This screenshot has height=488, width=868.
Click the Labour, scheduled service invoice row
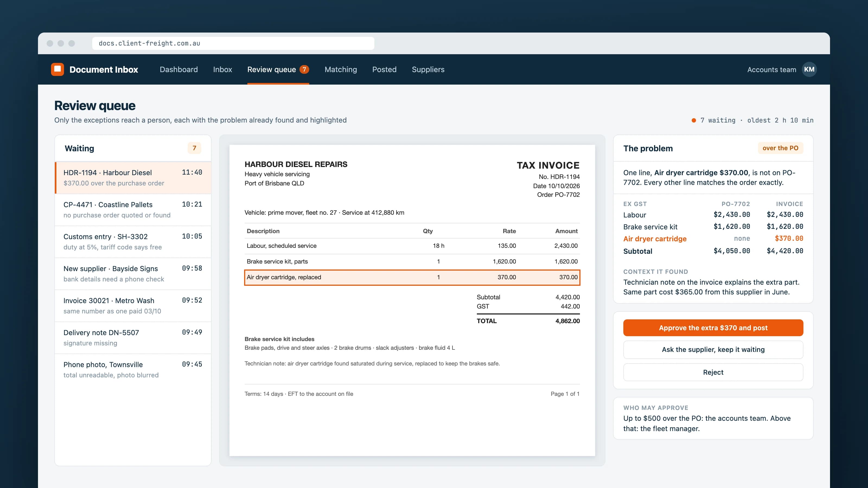click(x=412, y=246)
